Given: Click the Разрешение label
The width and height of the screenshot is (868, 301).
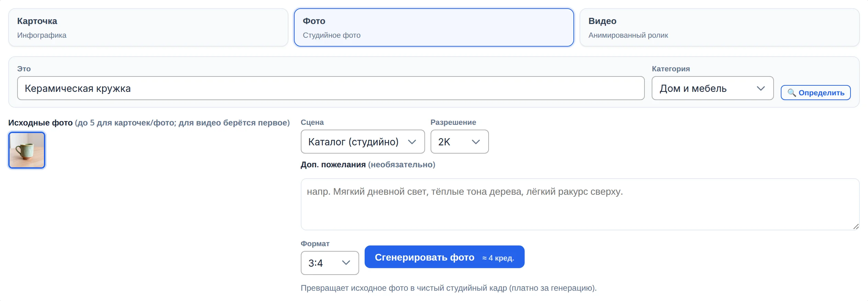Looking at the screenshot, I should (453, 122).
